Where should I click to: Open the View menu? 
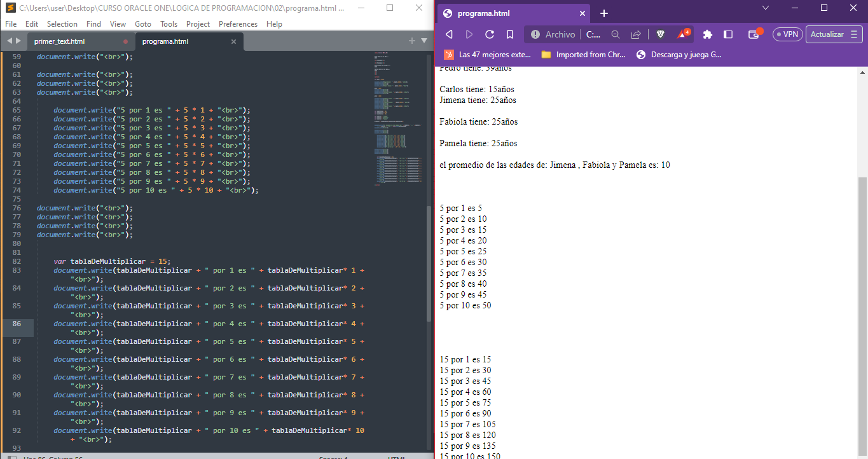(118, 24)
